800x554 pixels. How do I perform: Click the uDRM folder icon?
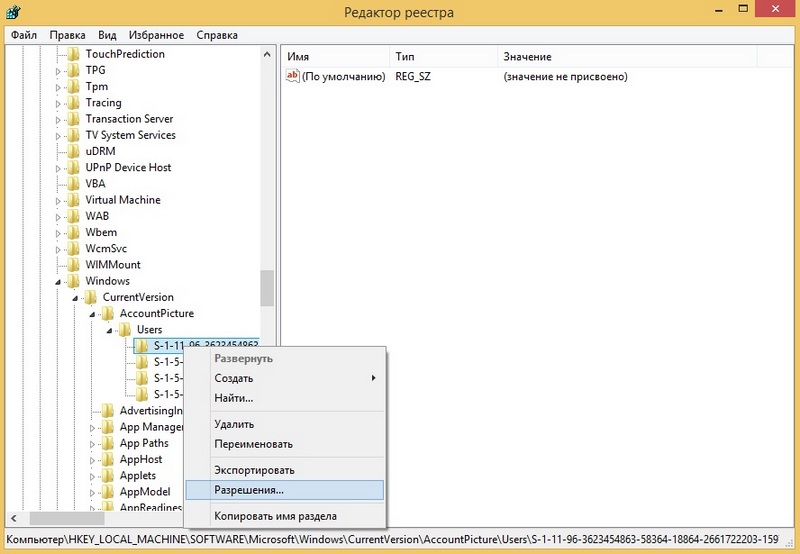(x=73, y=151)
